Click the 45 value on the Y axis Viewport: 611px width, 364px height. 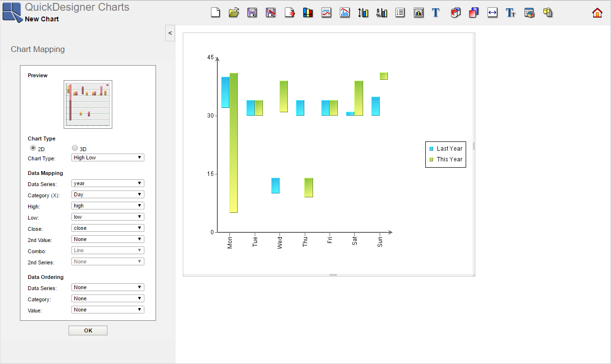pyautogui.click(x=210, y=57)
